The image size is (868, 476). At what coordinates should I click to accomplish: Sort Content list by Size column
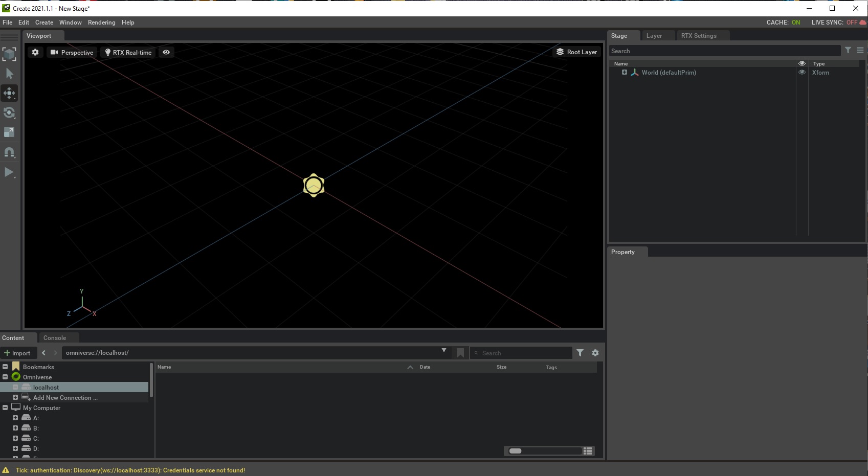501,367
